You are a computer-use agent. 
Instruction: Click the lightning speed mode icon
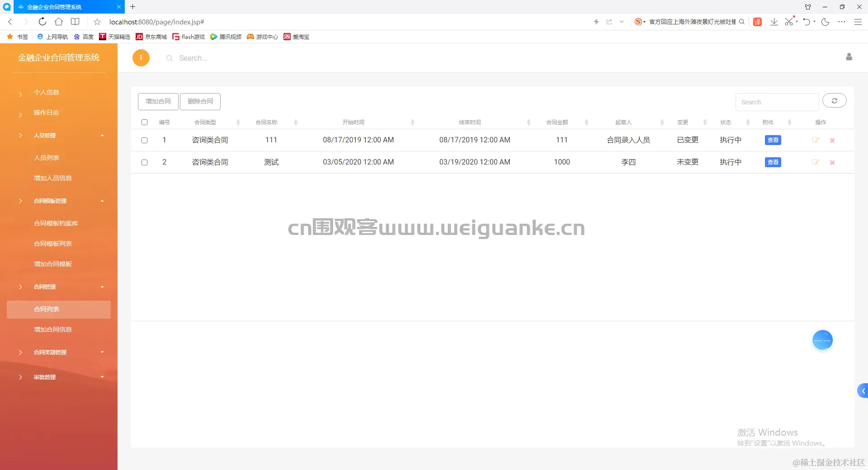(x=596, y=22)
